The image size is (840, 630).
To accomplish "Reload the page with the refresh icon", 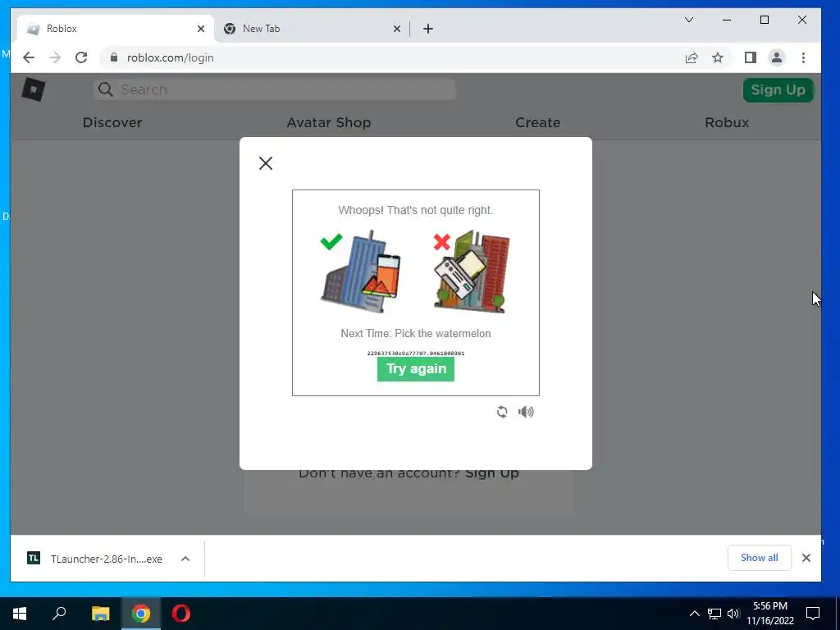I will pos(81,57).
